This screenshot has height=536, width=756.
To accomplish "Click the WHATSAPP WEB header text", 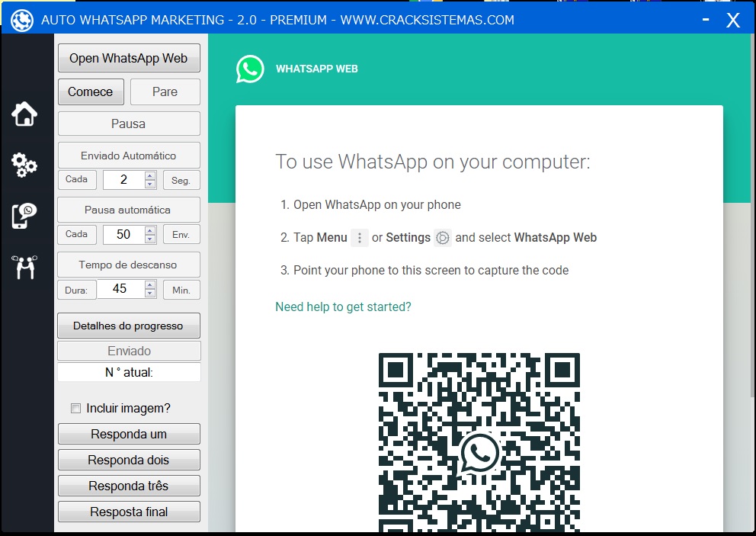I will point(317,69).
